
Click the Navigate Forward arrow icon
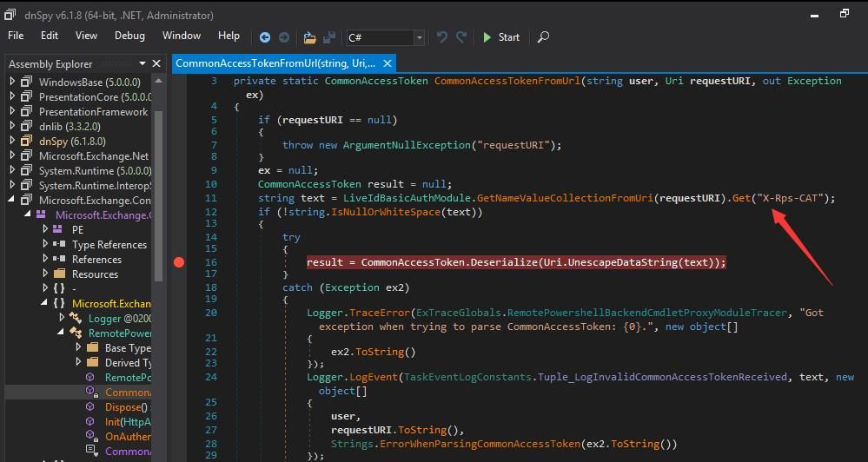pyautogui.click(x=284, y=37)
